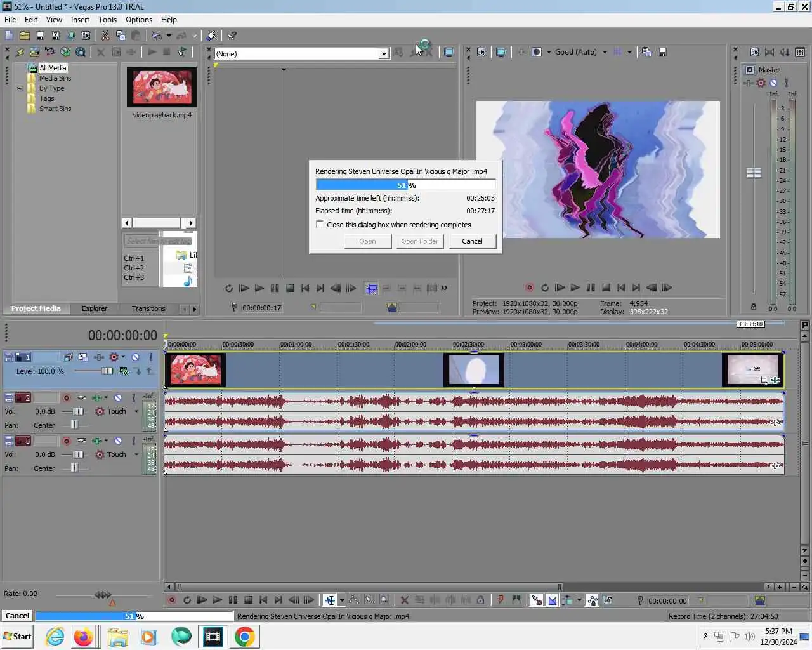Click the Copy icon in main toolbar
Viewport: 812px width, 650px height.
(121, 36)
